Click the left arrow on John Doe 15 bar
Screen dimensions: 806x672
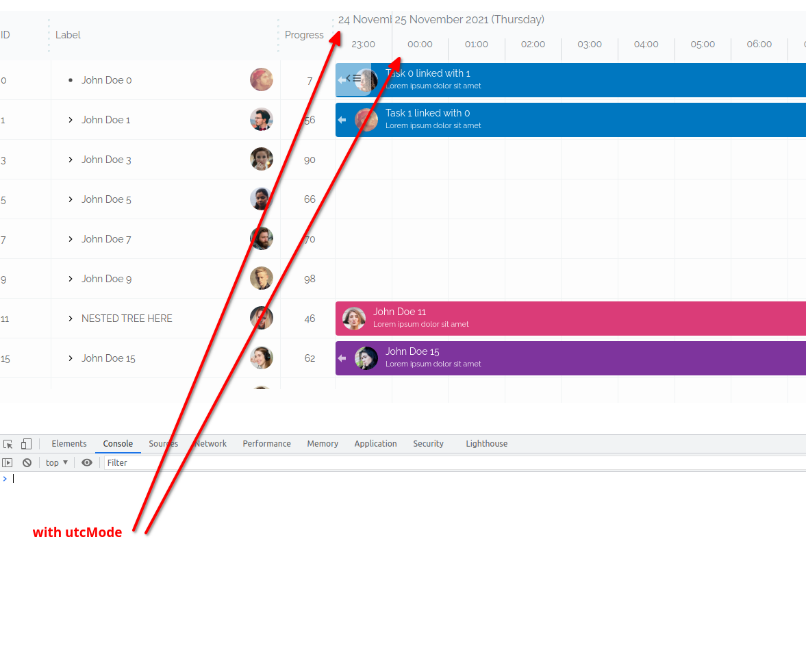coord(342,358)
